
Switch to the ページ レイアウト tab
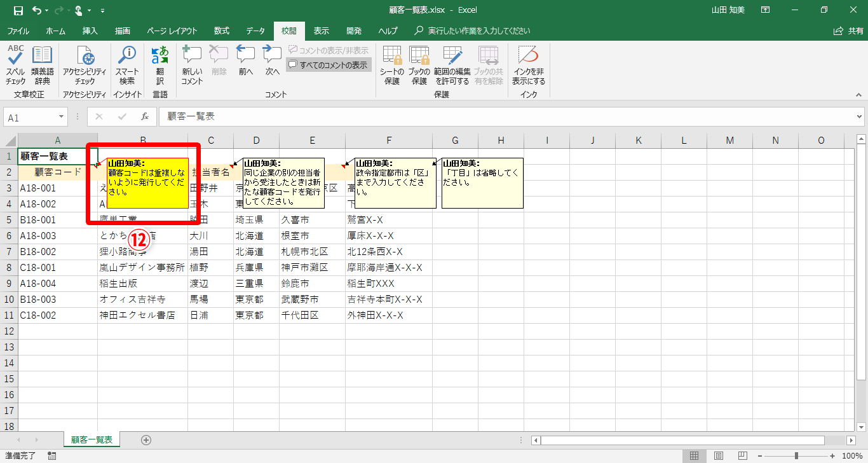172,31
